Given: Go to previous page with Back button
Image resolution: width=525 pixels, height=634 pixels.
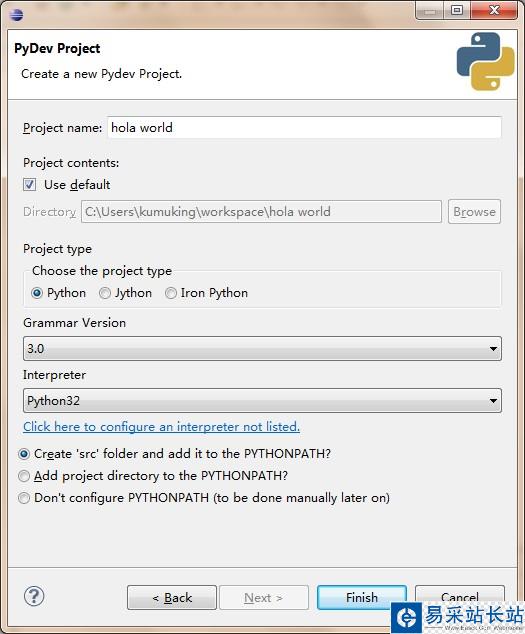Looking at the screenshot, I should 172,597.
